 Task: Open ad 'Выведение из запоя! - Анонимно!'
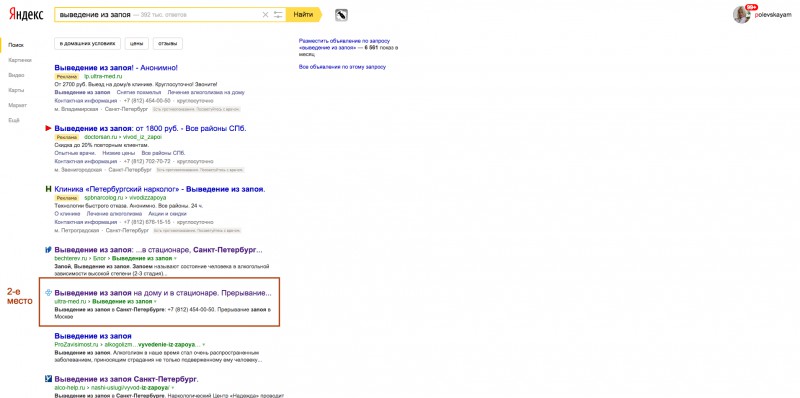pyautogui.click(x=116, y=67)
